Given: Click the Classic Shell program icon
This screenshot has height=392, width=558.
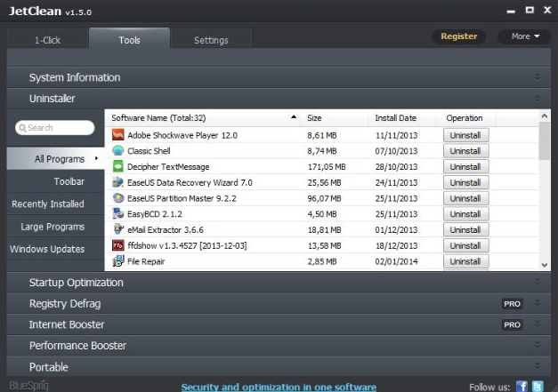Looking at the screenshot, I should pos(118,151).
